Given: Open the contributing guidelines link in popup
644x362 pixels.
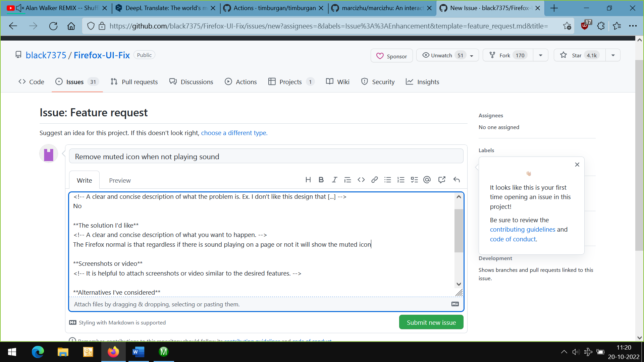Looking at the screenshot, I should [x=523, y=229].
